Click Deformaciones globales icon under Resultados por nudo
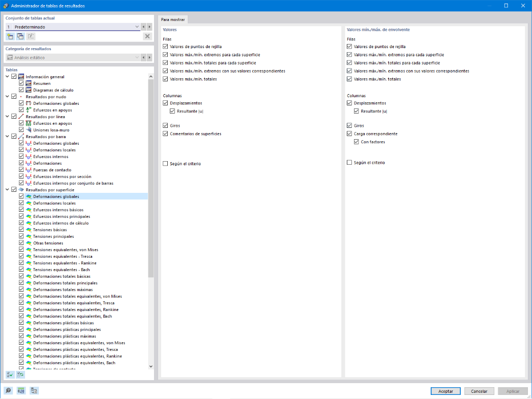This screenshot has width=532, height=399. pyautogui.click(x=29, y=103)
